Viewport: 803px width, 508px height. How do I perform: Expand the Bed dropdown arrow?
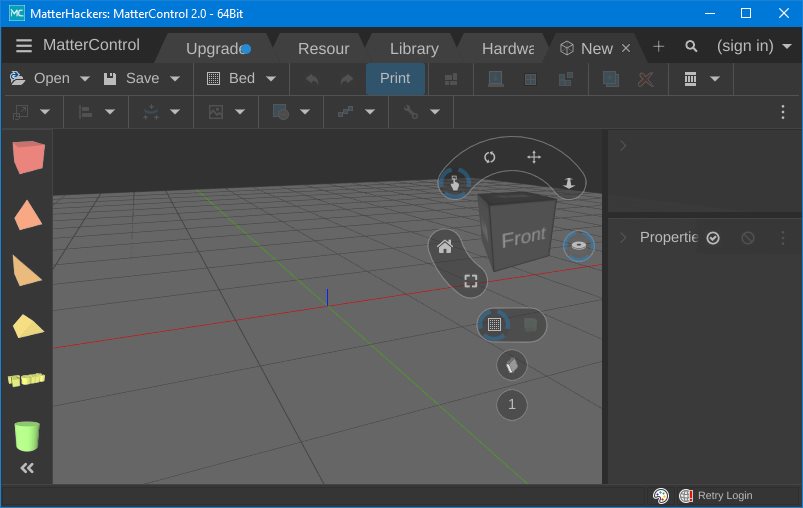click(271, 79)
